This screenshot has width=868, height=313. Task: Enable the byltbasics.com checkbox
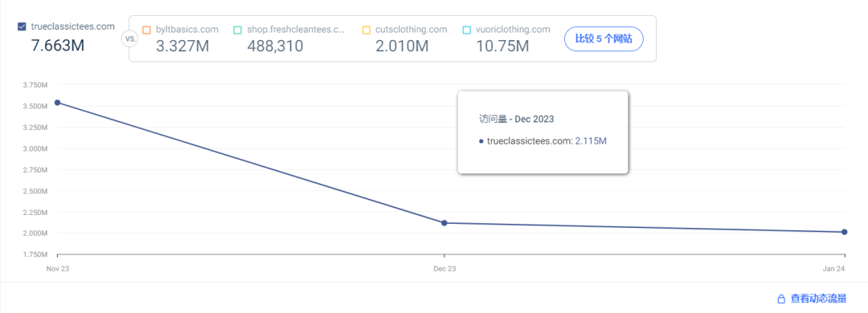pos(147,30)
